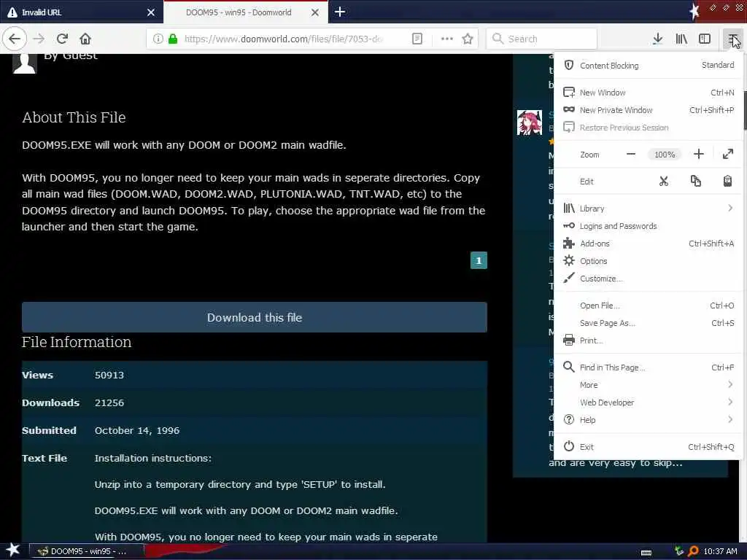Click the page vertical scrollbar thumb
The image size is (747, 560).
(745, 110)
